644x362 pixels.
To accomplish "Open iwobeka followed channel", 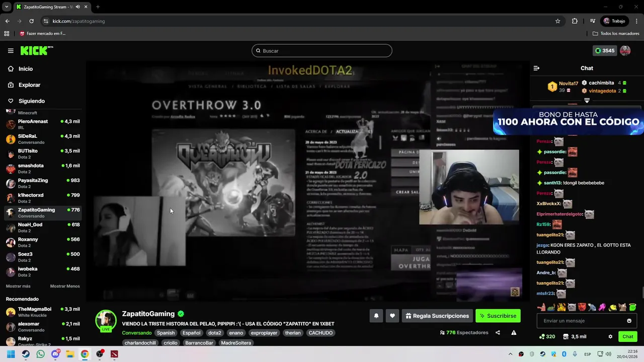I will point(42,271).
